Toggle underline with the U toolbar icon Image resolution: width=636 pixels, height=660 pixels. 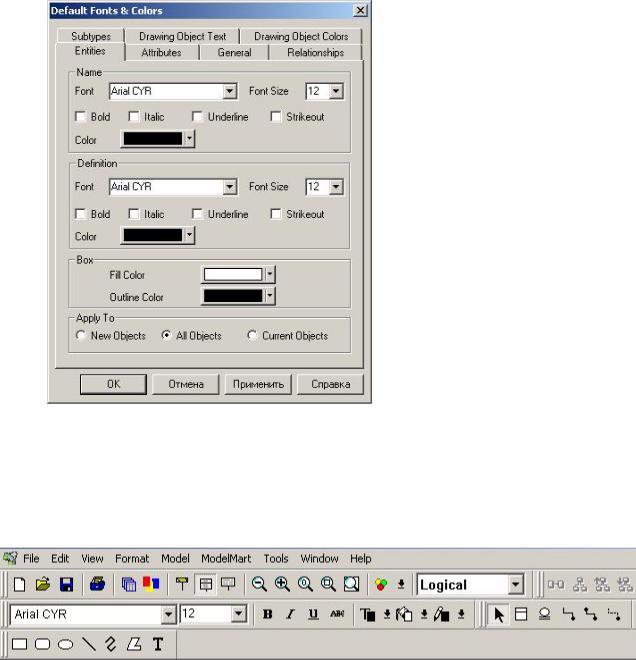(313, 614)
